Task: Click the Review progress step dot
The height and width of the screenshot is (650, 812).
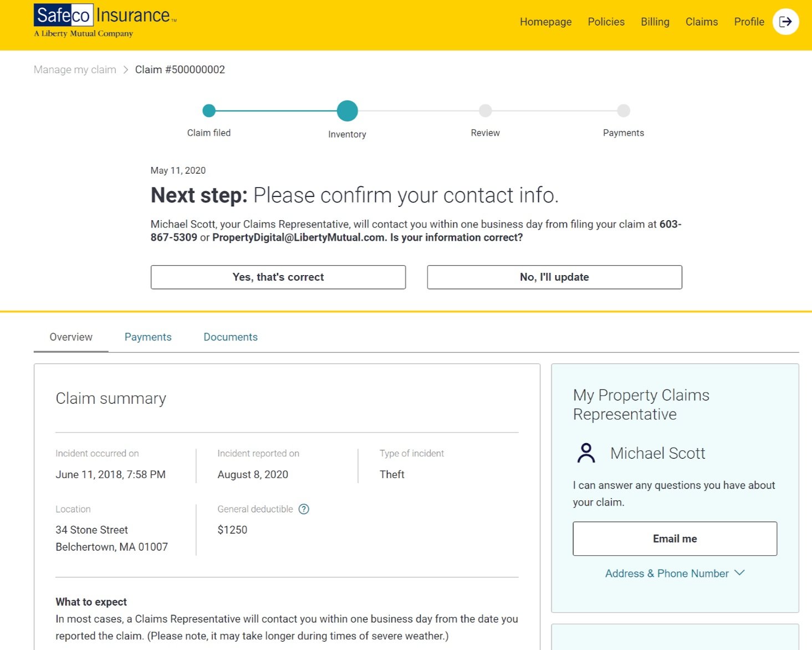Action: (486, 111)
